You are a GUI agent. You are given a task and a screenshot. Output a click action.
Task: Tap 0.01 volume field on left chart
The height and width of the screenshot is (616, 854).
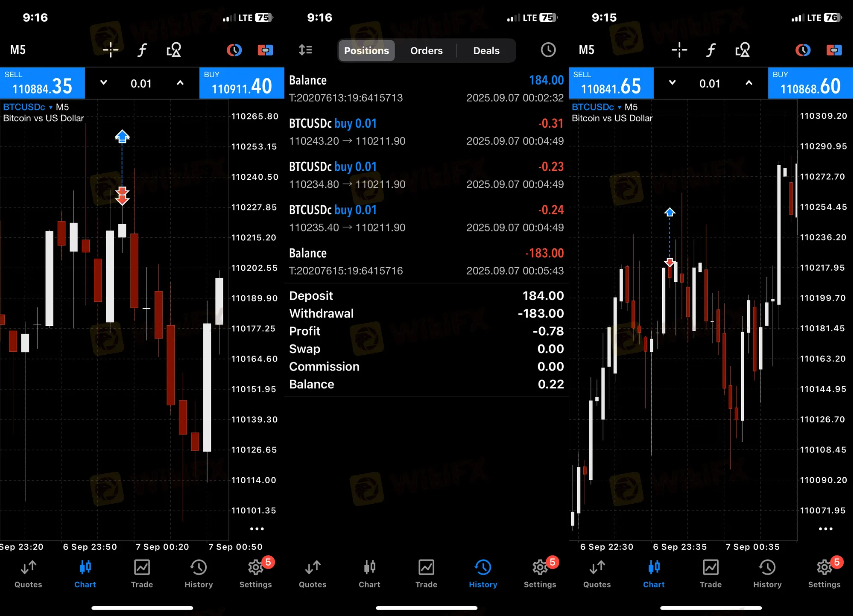click(x=141, y=83)
